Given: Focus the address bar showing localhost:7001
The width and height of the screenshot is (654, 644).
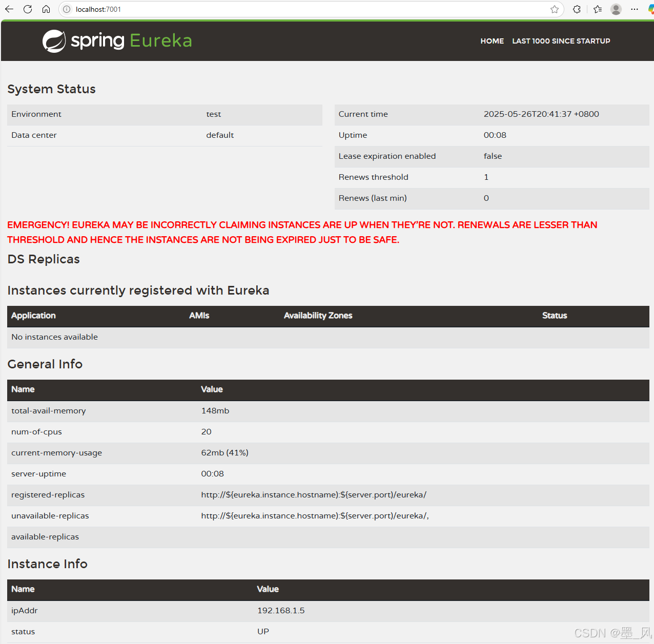Looking at the screenshot, I should tap(311, 9).
